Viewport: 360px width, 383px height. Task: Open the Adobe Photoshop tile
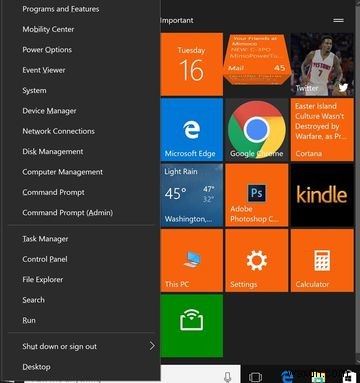click(257, 195)
